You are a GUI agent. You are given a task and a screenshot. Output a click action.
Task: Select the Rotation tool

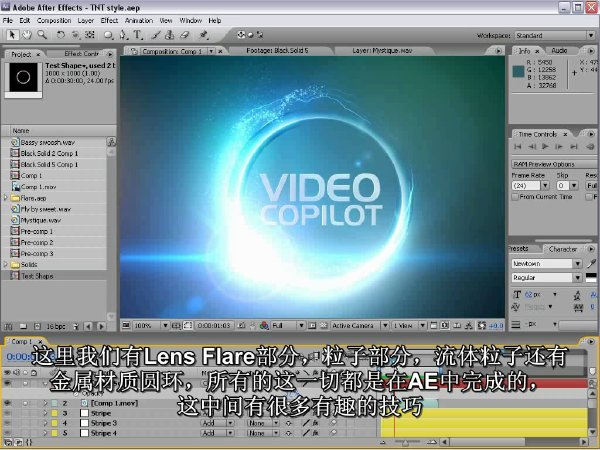coord(60,35)
